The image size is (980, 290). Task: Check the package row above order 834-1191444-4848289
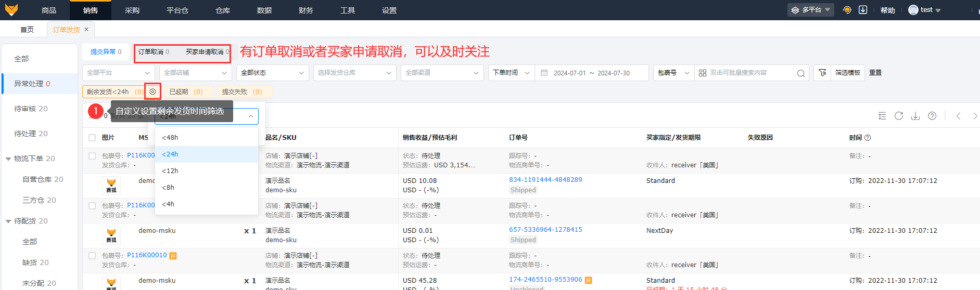point(92,156)
